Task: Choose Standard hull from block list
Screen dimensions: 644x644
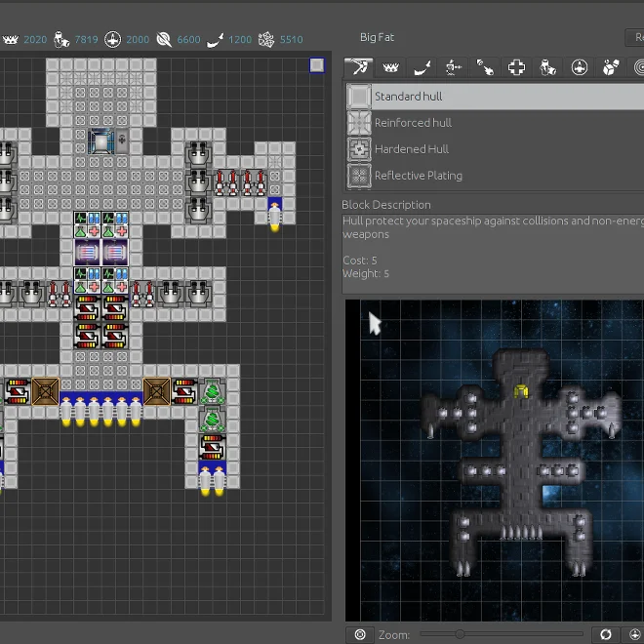Action: tap(408, 97)
